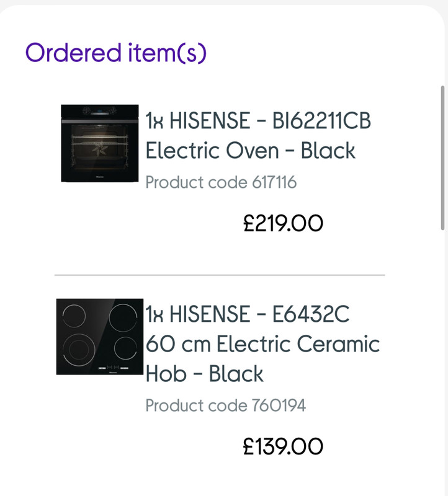
Task: Click the 60 cm Electric Ceramic text line
Action: 262,344
